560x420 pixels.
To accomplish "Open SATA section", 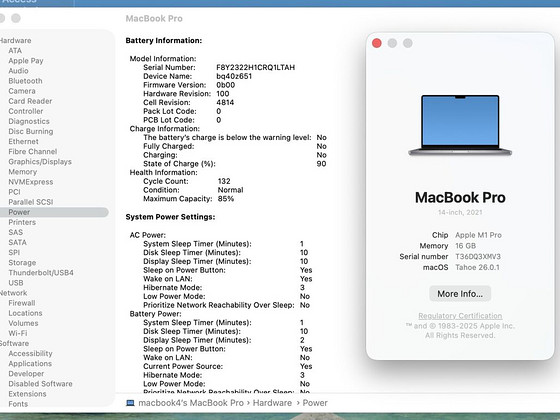I will (18, 242).
